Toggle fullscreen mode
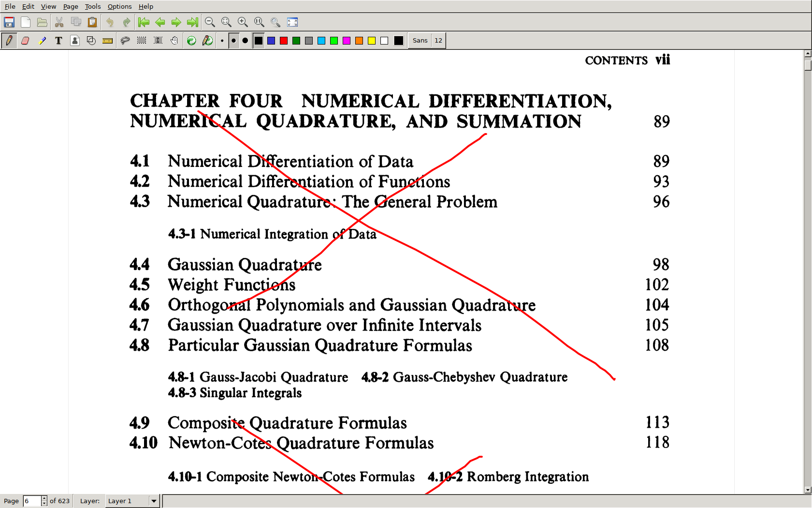 coord(292,22)
